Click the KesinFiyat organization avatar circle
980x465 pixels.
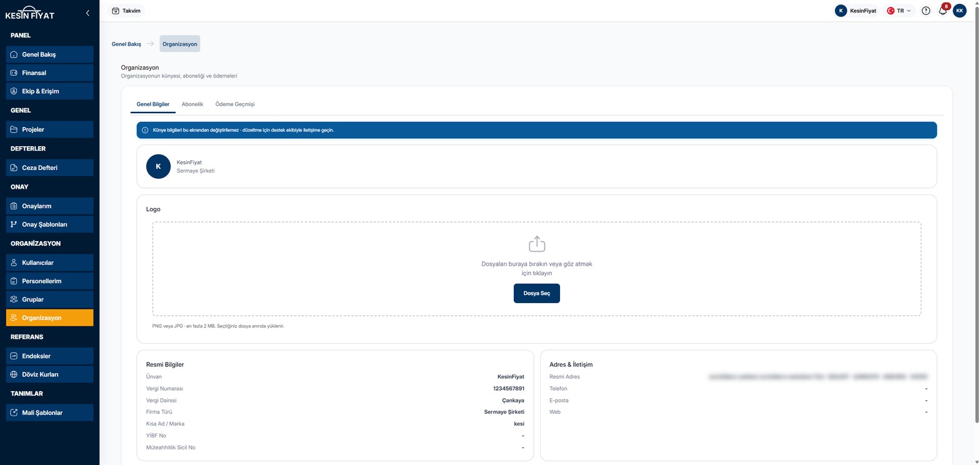coord(158,166)
